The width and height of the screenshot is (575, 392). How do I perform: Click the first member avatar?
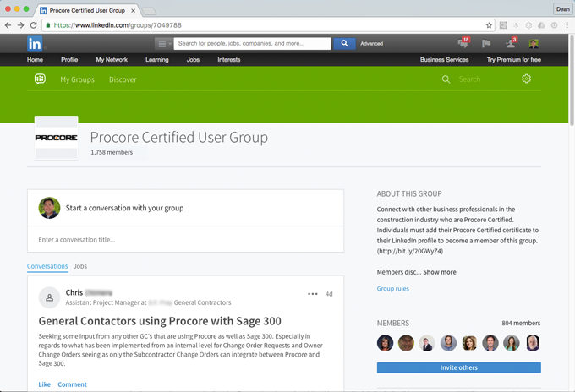pyautogui.click(x=385, y=343)
